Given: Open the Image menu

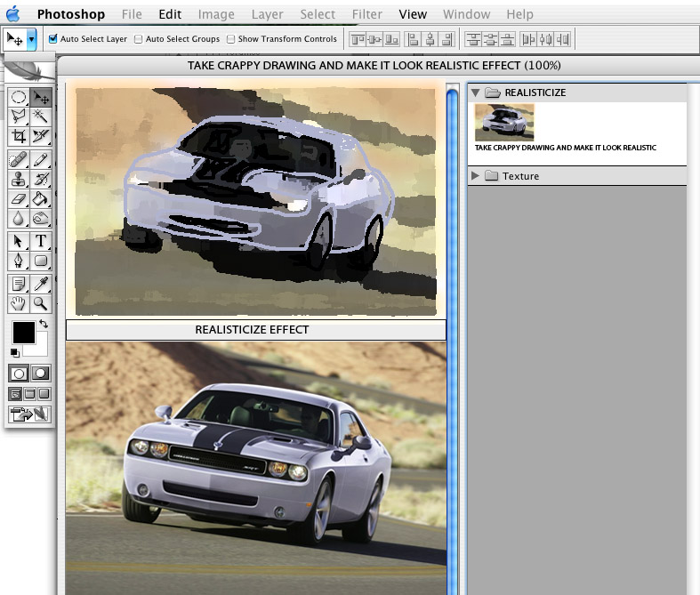Looking at the screenshot, I should click(216, 14).
